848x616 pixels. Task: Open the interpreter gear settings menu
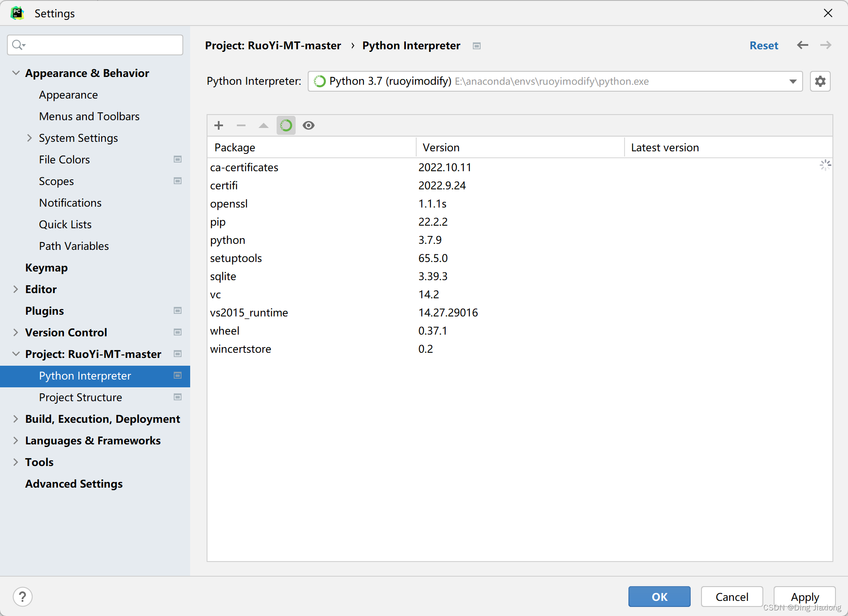(x=820, y=81)
